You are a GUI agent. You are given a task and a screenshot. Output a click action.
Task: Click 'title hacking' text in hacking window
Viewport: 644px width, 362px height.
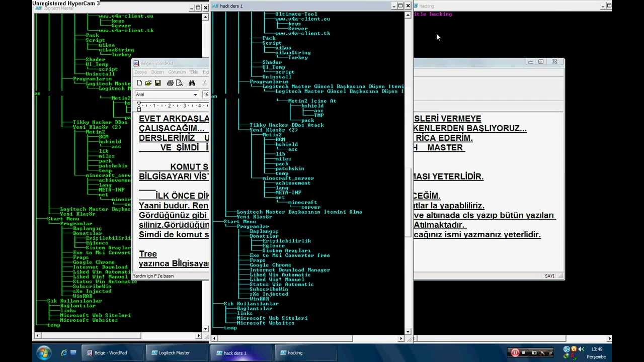point(433,14)
